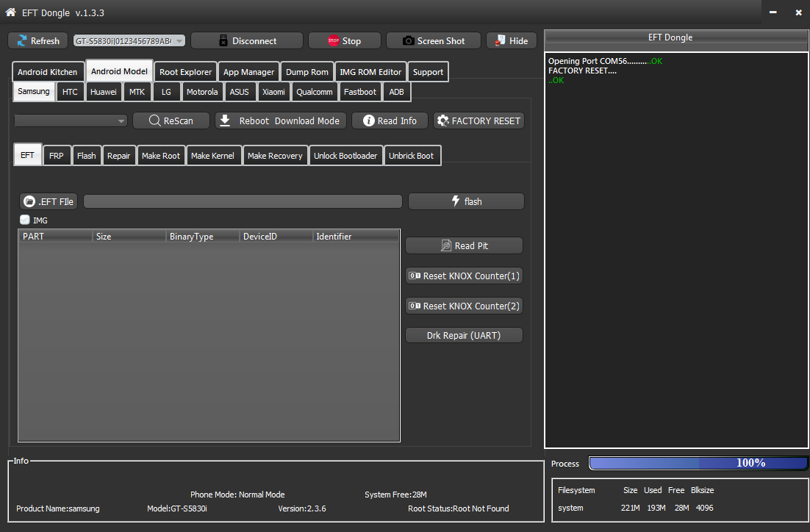Select the Android Model tab

[x=119, y=71]
